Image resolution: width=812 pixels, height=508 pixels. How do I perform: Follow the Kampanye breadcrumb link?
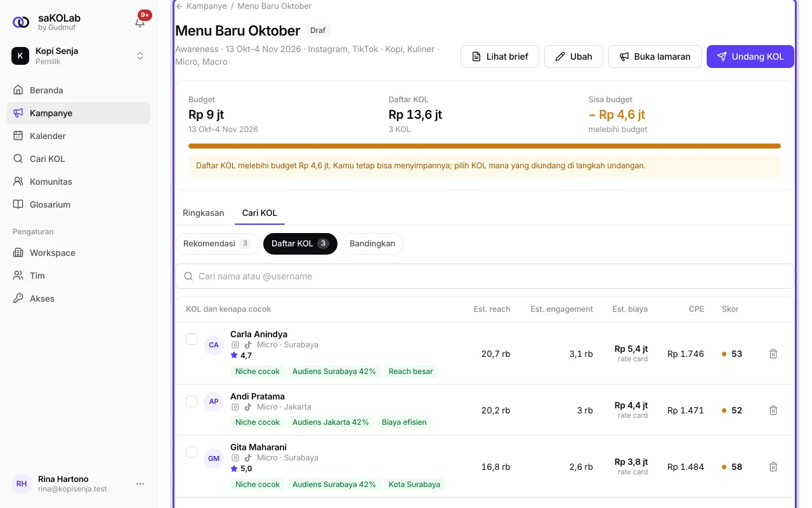click(x=206, y=6)
